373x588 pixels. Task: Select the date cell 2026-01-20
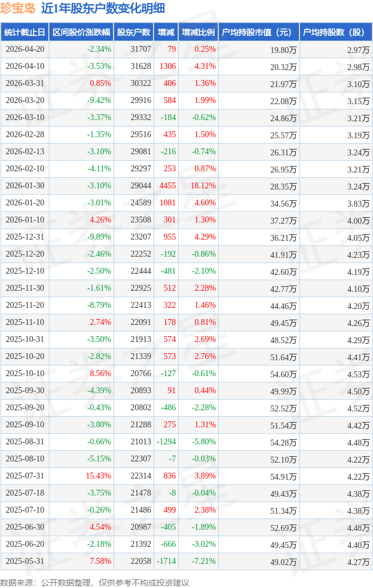click(25, 202)
